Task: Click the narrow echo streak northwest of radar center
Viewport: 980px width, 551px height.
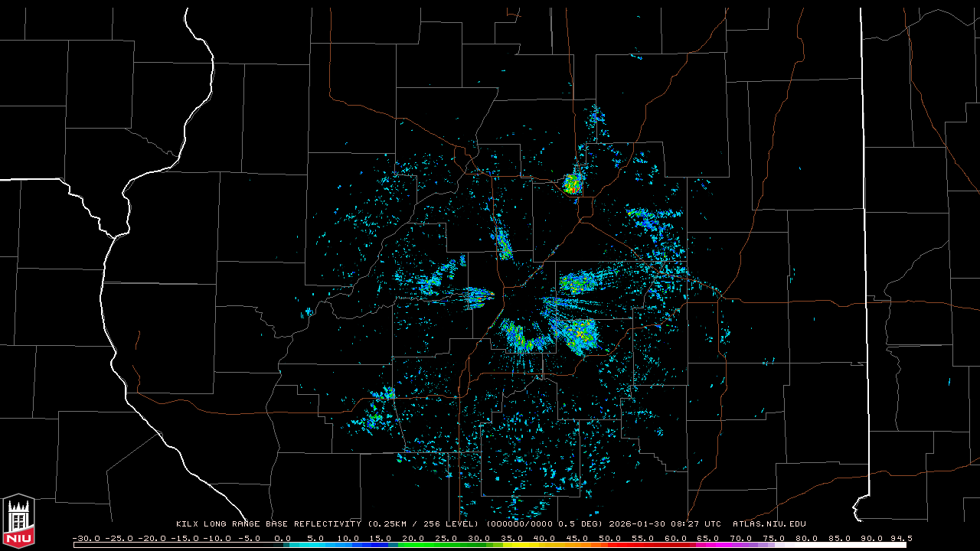Action: tap(503, 244)
